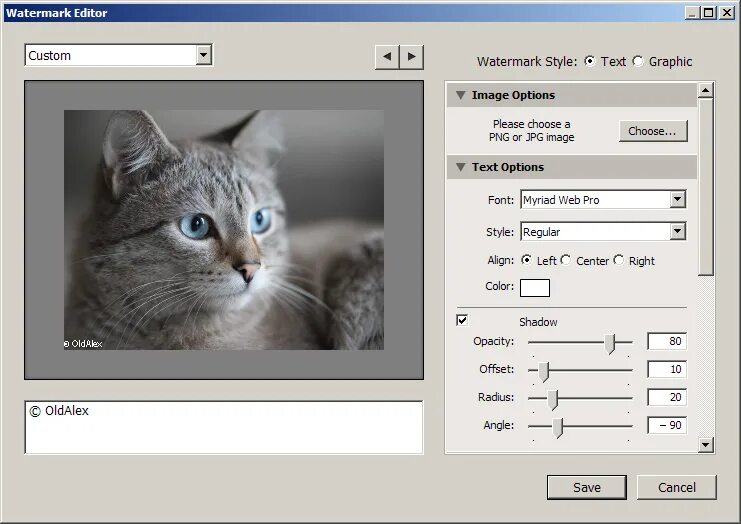Click the shadow Offset slider handle
Viewport: 741px width, 524px height.
[x=543, y=371]
